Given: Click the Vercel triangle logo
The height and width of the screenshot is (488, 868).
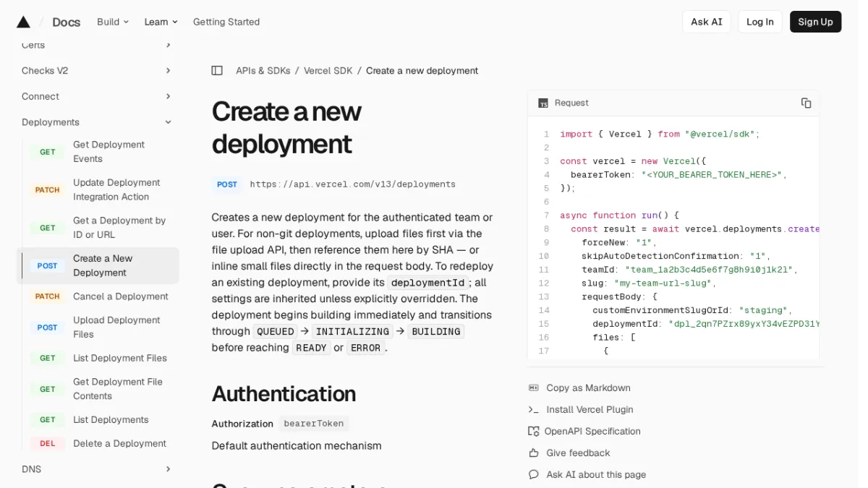Looking at the screenshot, I should (23, 22).
